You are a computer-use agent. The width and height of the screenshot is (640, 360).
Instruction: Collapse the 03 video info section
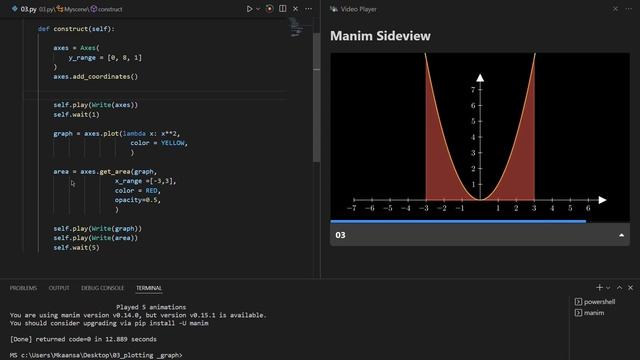pos(621,235)
